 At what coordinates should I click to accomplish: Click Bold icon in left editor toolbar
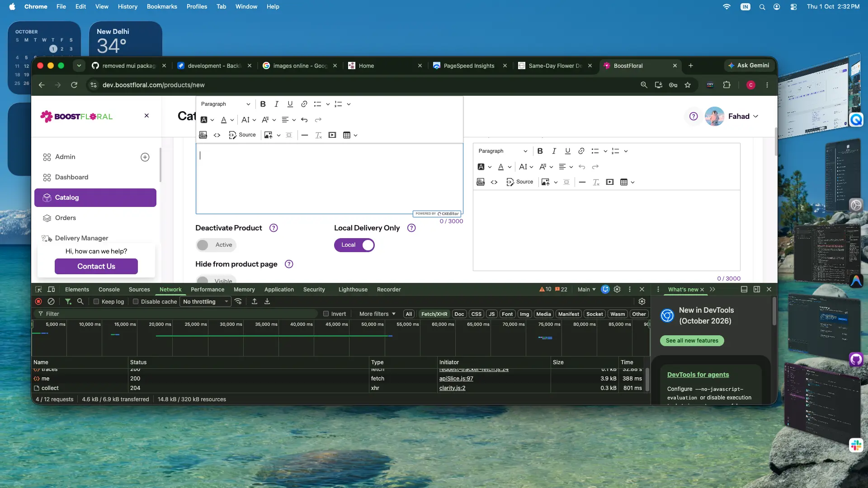(x=263, y=104)
